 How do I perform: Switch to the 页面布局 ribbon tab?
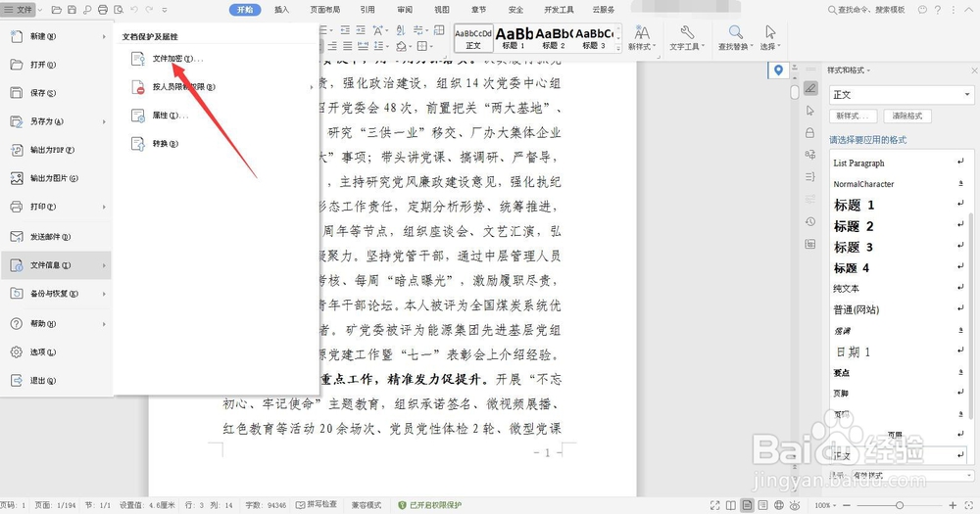pyautogui.click(x=325, y=10)
